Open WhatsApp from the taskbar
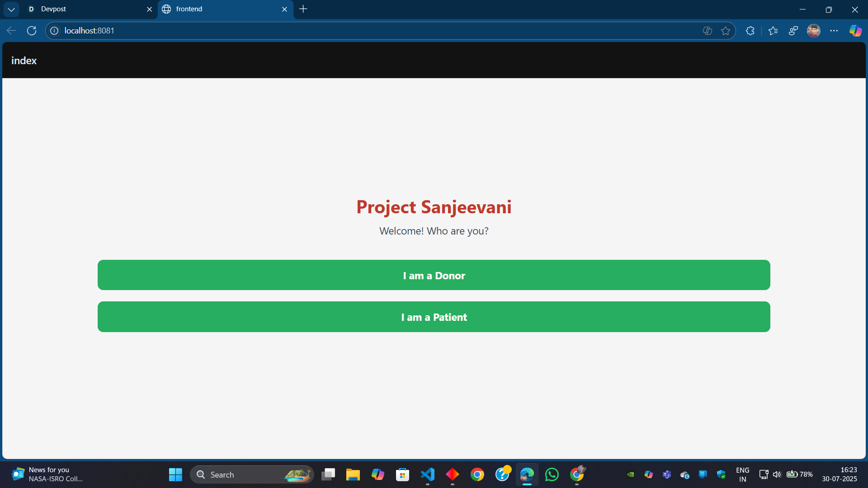Viewport: 868px width, 488px height. click(x=552, y=474)
